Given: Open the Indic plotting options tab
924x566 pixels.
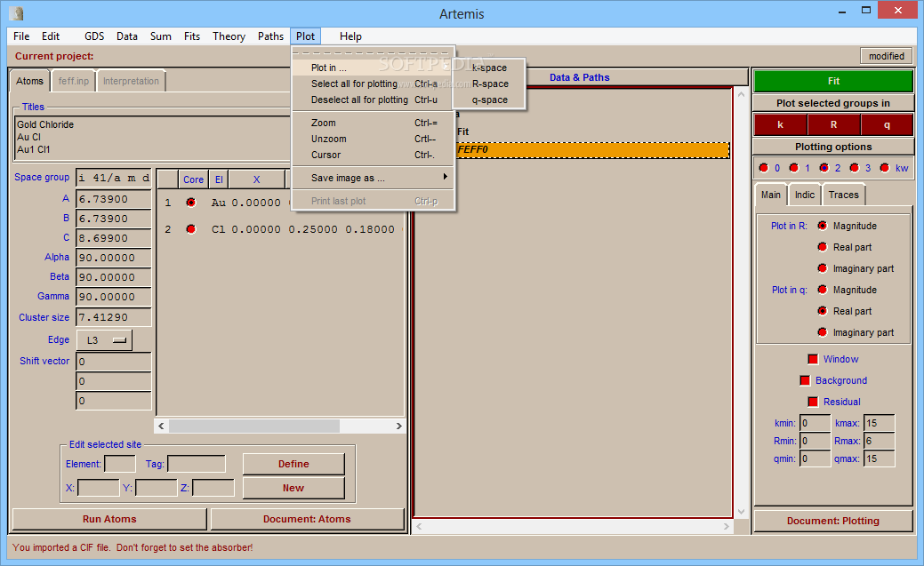Looking at the screenshot, I should 804,195.
